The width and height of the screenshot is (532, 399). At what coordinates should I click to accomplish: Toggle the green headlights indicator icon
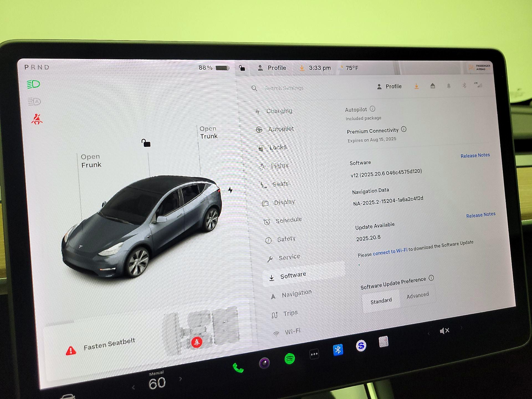(34, 84)
